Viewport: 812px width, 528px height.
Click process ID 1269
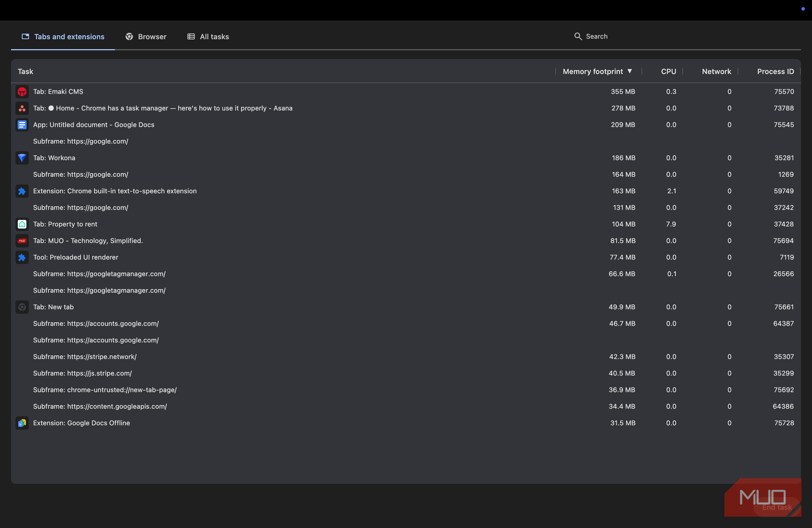pyautogui.click(x=786, y=175)
